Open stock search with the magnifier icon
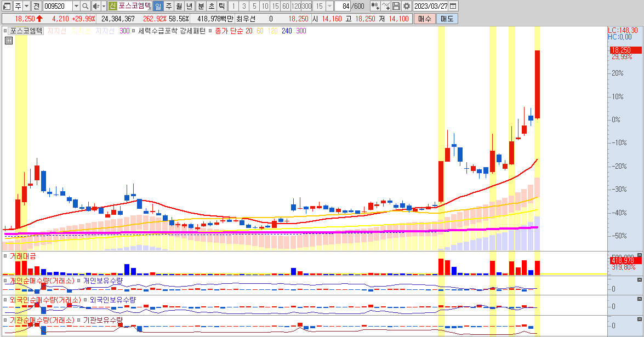644x337 pixels. pyautogui.click(x=86, y=6)
